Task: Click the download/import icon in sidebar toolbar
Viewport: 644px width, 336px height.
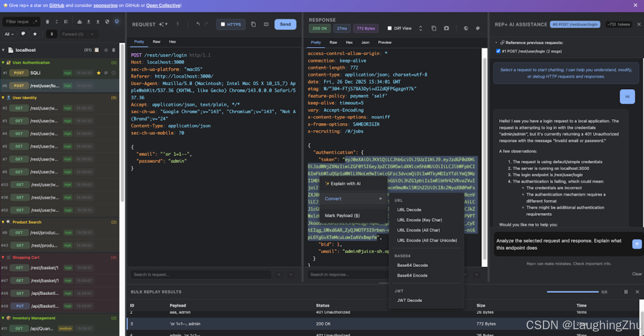Action: (89, 22)
